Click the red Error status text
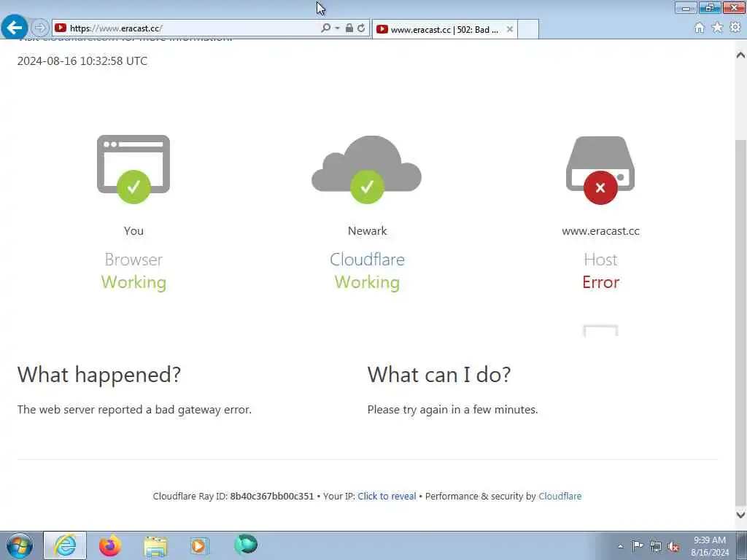The image size is (747, 560). pyautogui.click(x=601, y=282)
